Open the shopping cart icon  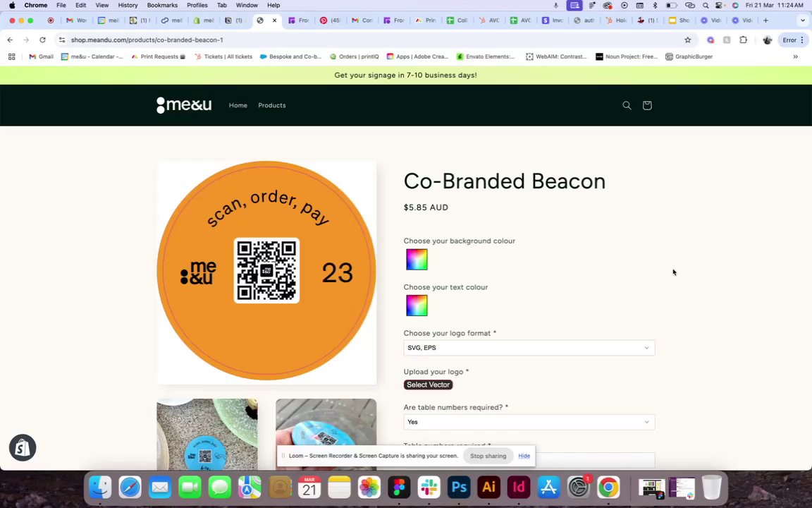pos(647,105)
